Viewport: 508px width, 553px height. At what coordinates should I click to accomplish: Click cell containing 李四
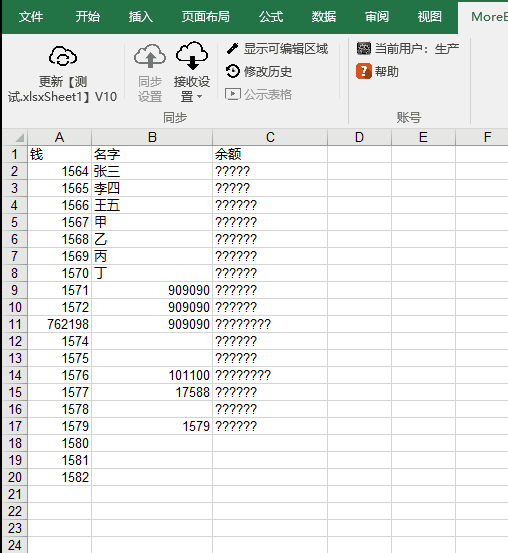pos(152,188)
